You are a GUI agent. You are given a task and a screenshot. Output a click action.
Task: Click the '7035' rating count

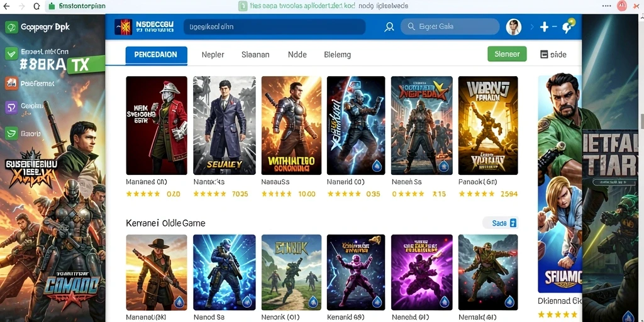click(240, 194)
